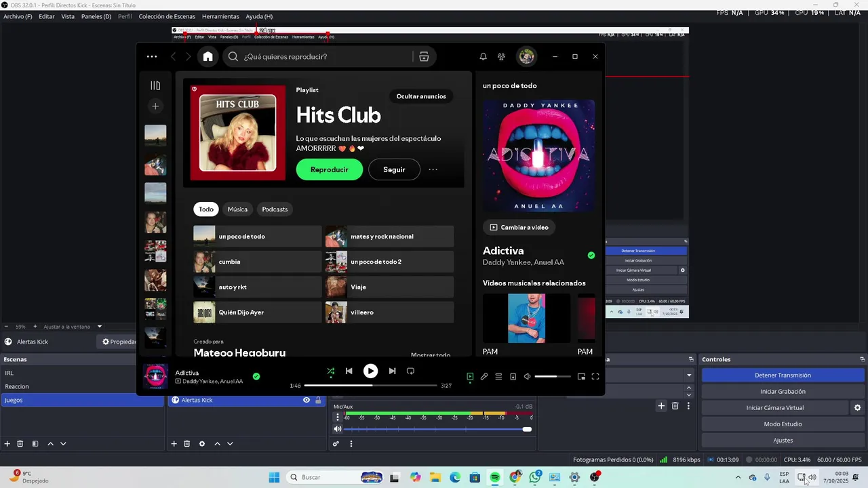Open source properties gear in Fuentes toolbar
868x488 pixels.
(x=201, y=444)
